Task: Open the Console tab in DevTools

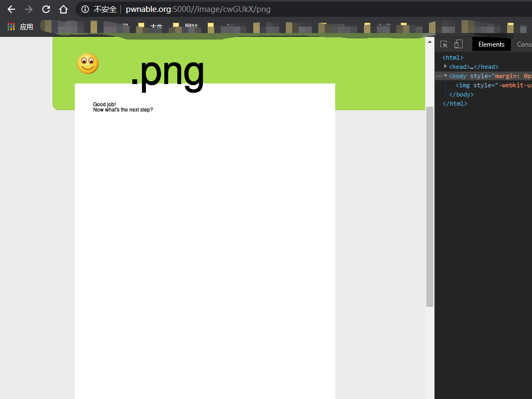Action: click(524, 44)
